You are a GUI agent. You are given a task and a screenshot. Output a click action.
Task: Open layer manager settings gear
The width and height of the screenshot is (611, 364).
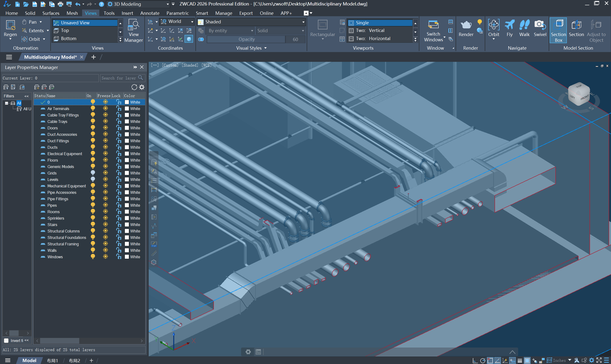pos(142,87)
